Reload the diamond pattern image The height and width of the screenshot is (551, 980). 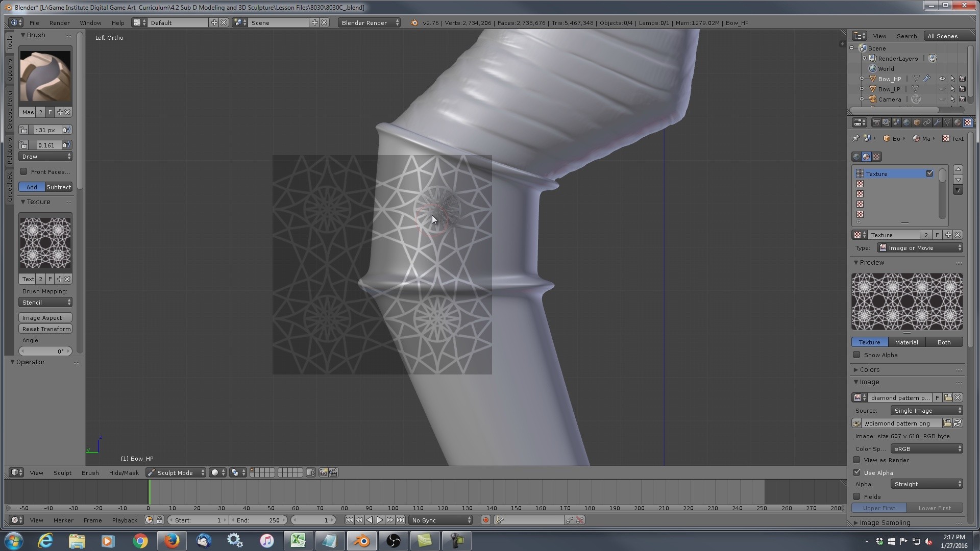pyautogui.click(x=958, y=423)
